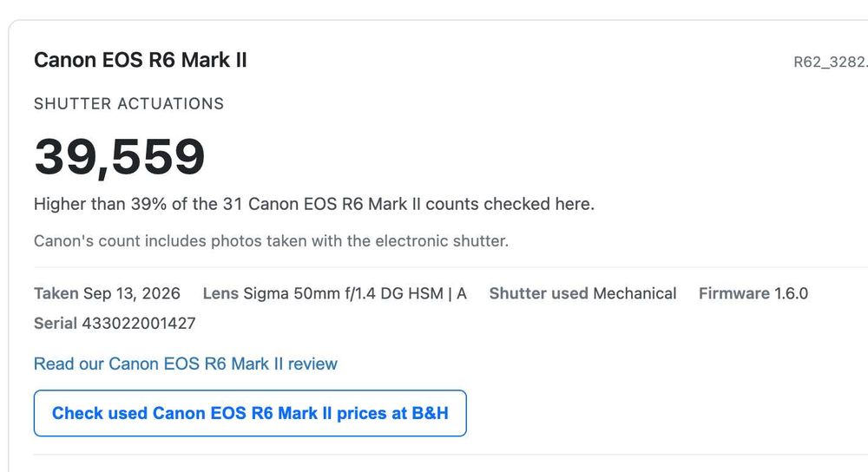Click the bold Taken label
The height and width of the screenshot is (472, 868).
pyautogui.click(x=56, y=293)
